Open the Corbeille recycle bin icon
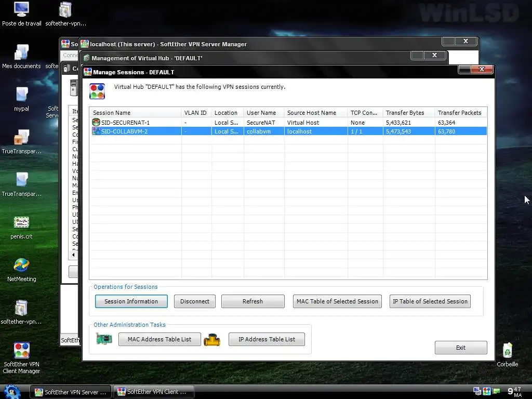 [x=507, y=354]
